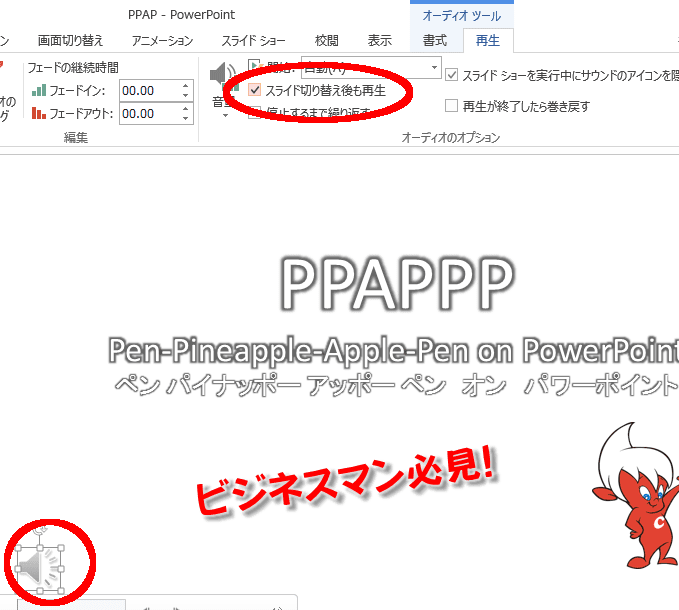The image size is (679, 610).
Task: Uncheck hide sound icon during slide show
Action: [452, 75]
